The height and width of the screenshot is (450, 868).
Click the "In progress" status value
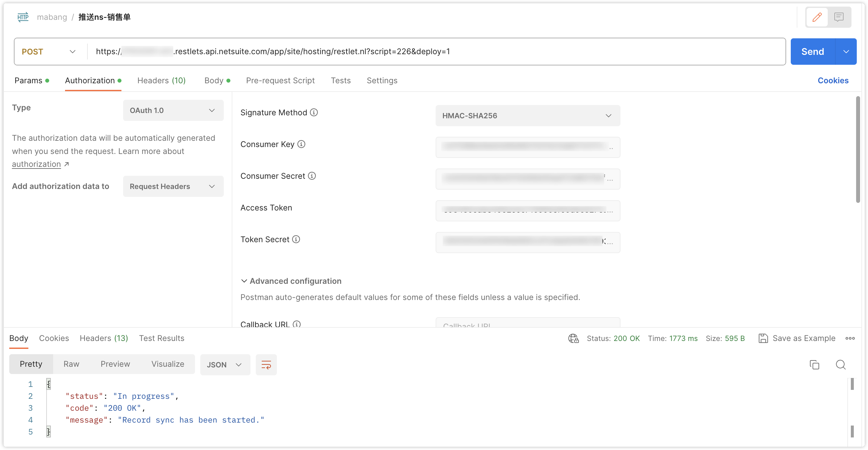click(144, 396)
